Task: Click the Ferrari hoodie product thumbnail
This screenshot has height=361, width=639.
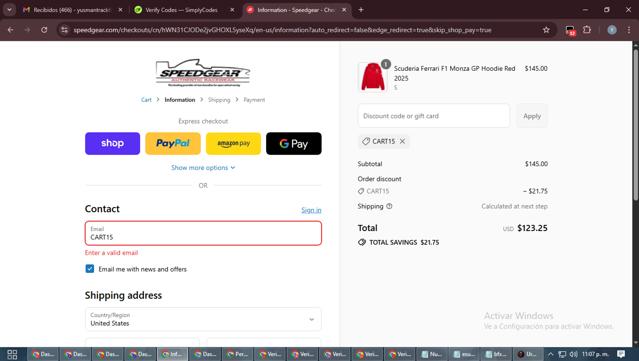Action: coord(372,77)
